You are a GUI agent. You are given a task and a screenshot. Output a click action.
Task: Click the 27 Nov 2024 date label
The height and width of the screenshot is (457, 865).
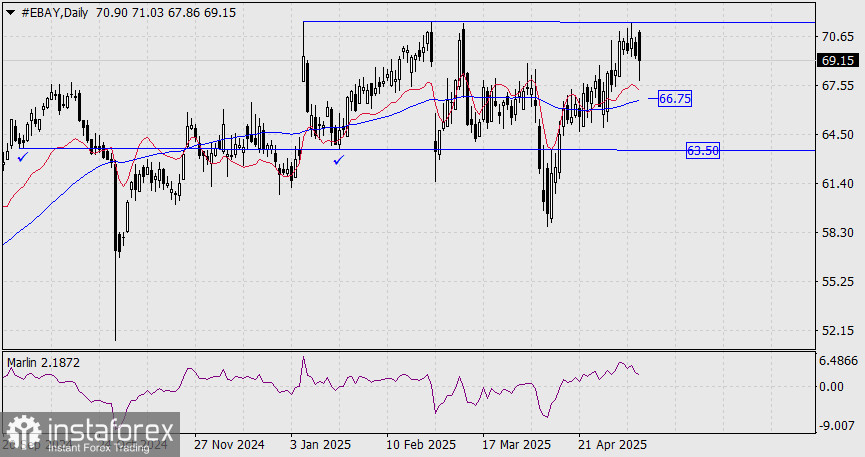point(229,444)
